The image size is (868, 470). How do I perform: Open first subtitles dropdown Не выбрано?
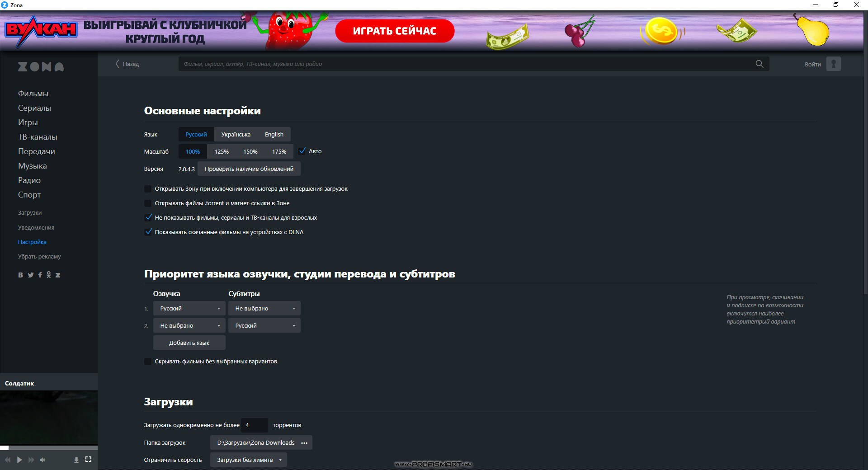tap(264, 308)
